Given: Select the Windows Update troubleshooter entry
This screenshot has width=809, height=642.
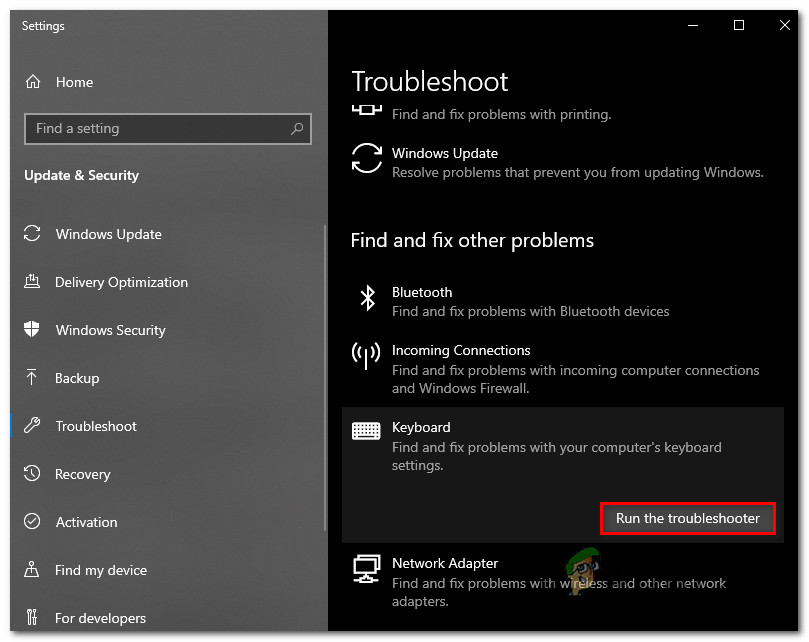Looking at the screenshot, I should pyautogui.click(x=563, y=162).
